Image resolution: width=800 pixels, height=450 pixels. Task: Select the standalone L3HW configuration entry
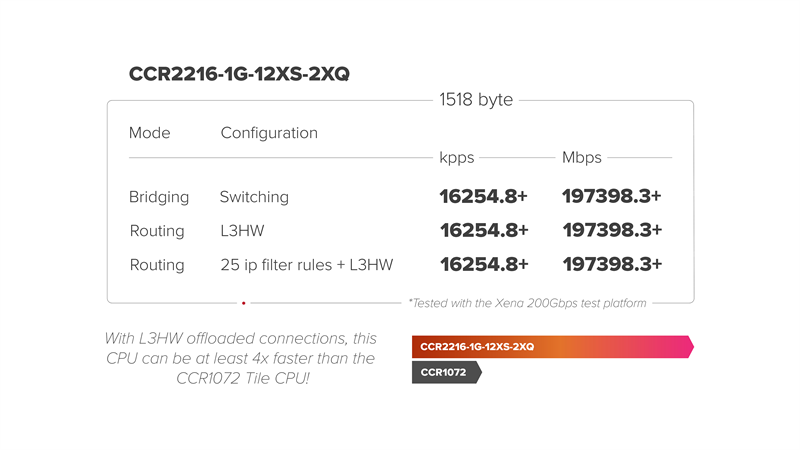pos(244,231)
